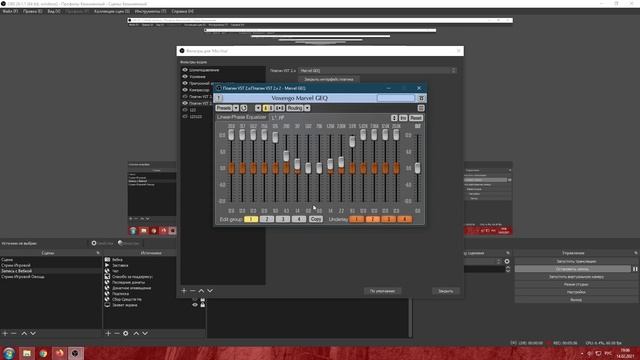640x360 pixels.
Task: Undock the Controls panel with its header icon
Action: 636,253
